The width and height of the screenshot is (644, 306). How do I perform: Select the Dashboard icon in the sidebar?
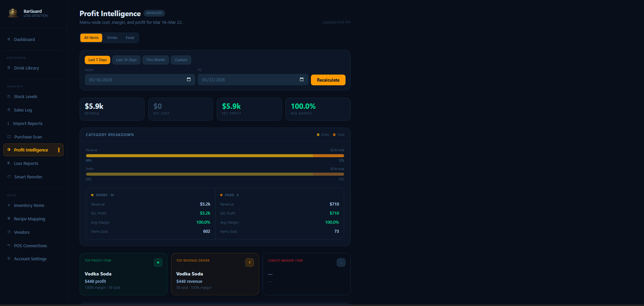[8, 39]
